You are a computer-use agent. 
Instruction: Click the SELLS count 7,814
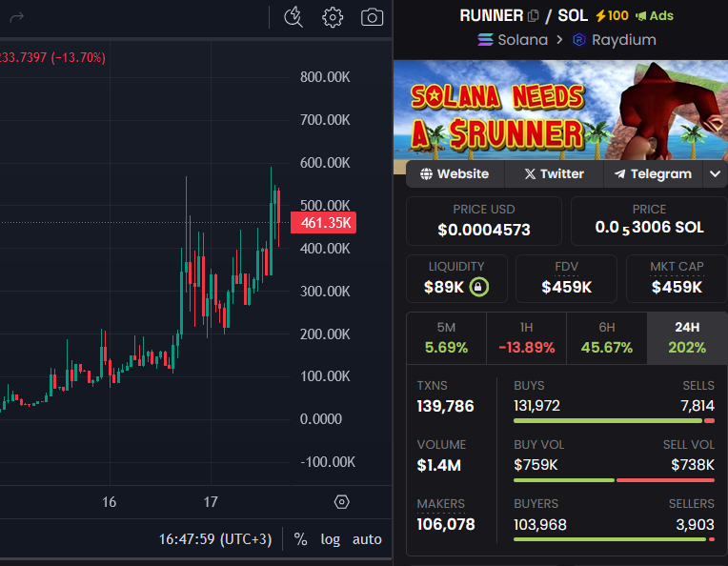(x=698, y=406)
